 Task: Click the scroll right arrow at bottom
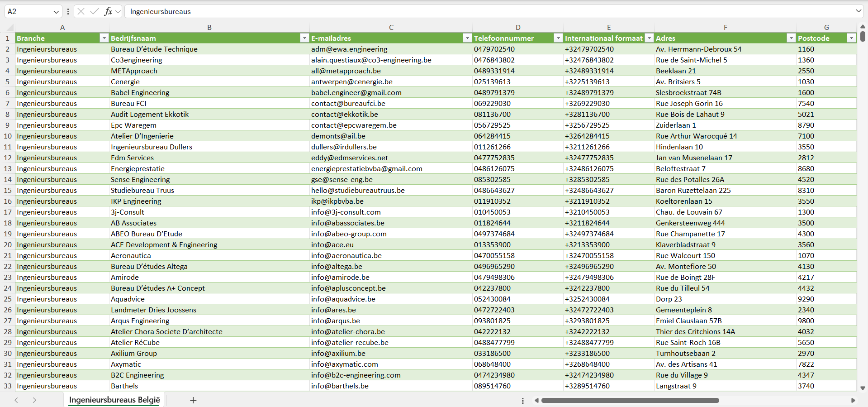853,400
